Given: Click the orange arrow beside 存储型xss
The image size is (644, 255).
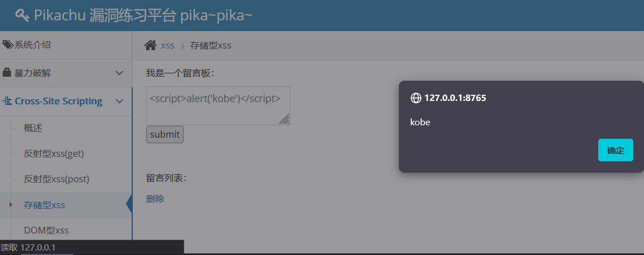Looking at the screenshot, I should click(x=11, y=205).
